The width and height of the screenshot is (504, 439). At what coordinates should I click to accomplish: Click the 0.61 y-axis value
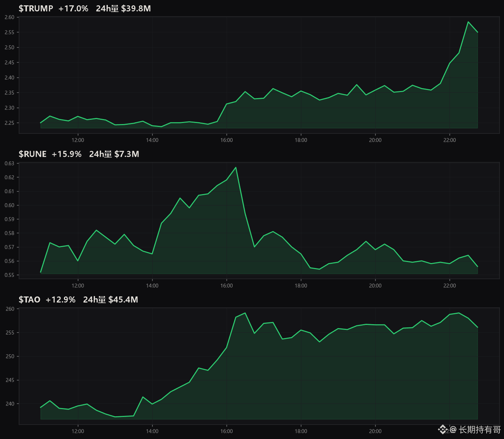(x=10, y=191)
